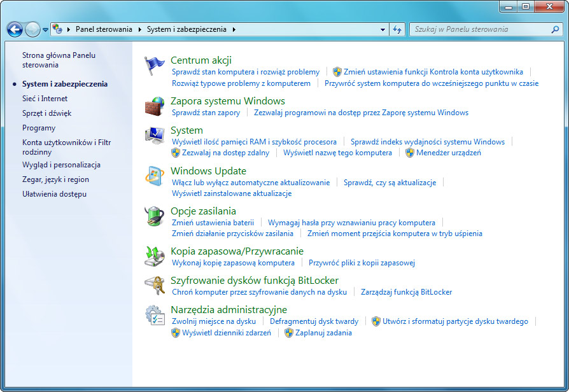This screenshot has width=569, height=392.
Task: Expand the arrow before Panel sterowania breadcrumb
Action: coord(69,29)
